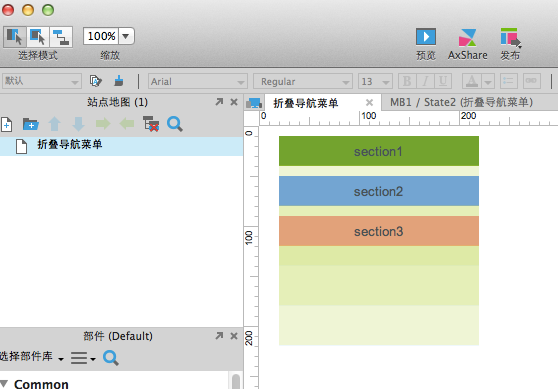Image resolution: width=558 pixels, height=389 pixels.
Task: Close the widgets 部件 (Default) panel
Action: [234, 336]
